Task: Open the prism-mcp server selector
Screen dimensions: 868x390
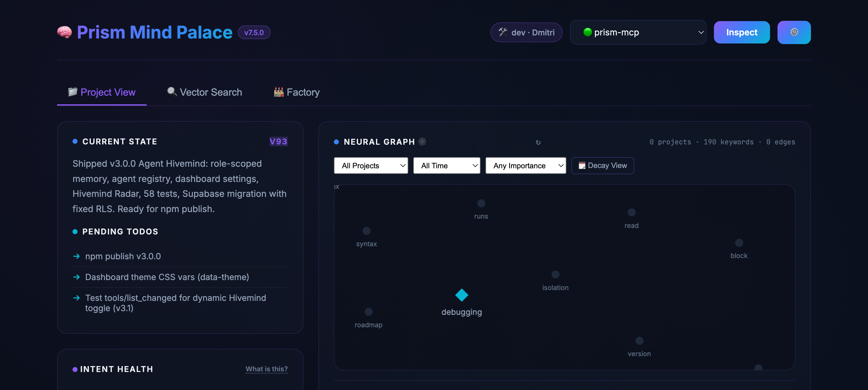Action: [638, 32]
